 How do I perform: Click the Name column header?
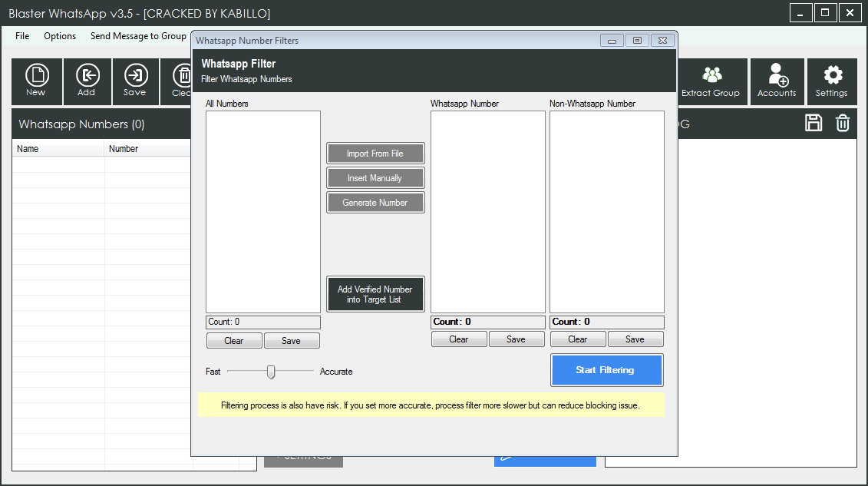pos(58,148)
